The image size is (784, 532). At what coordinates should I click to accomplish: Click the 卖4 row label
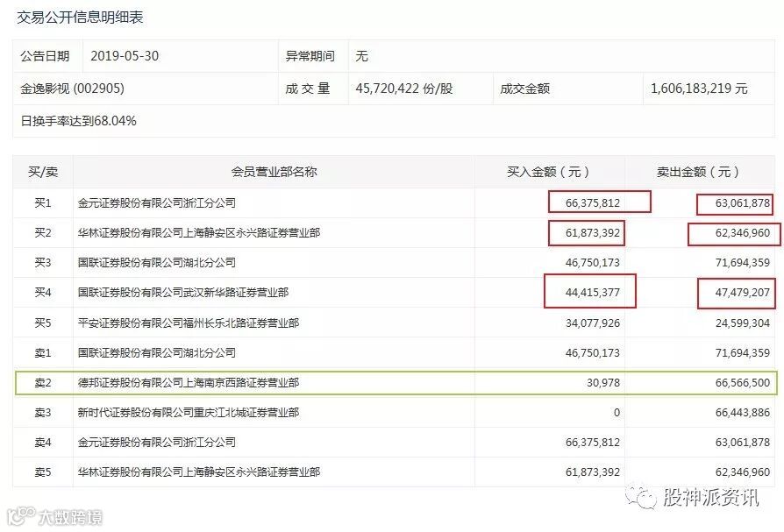point(43,442)
